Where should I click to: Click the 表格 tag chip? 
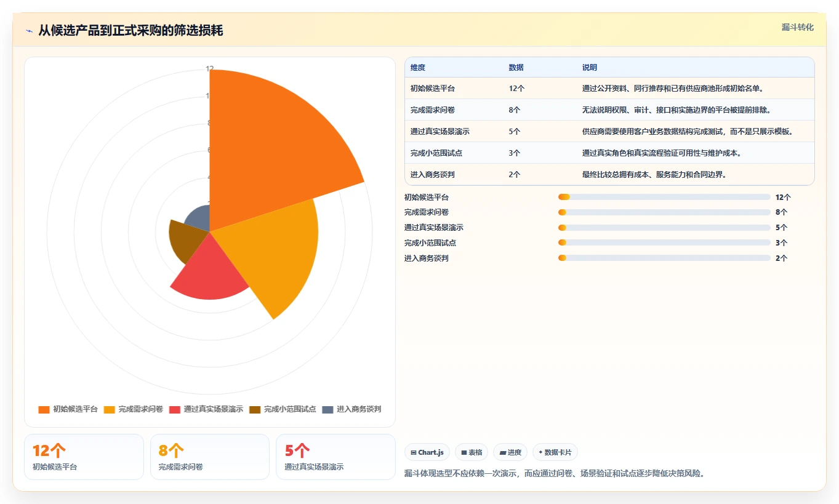[472, 452]
